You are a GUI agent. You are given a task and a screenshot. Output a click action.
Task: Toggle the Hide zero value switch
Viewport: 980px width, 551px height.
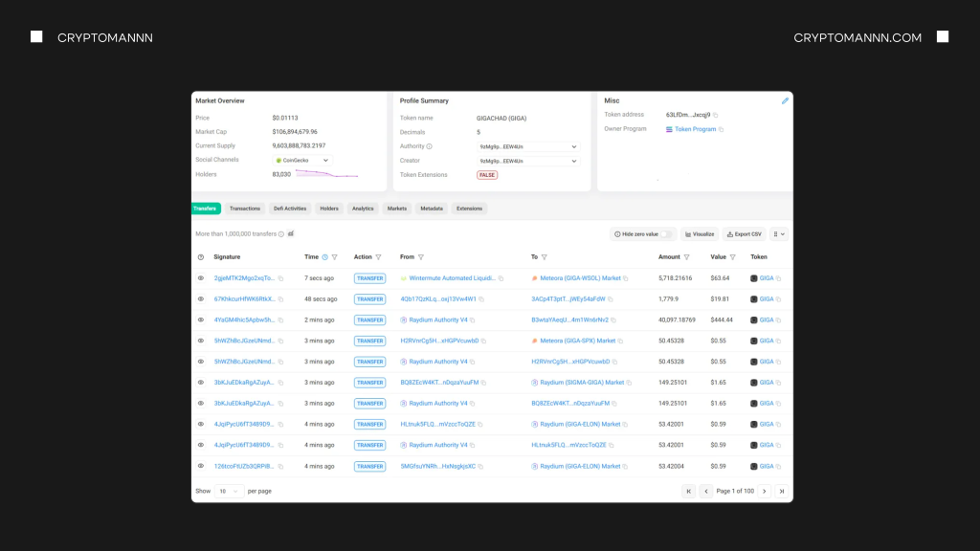coord(667,233)
